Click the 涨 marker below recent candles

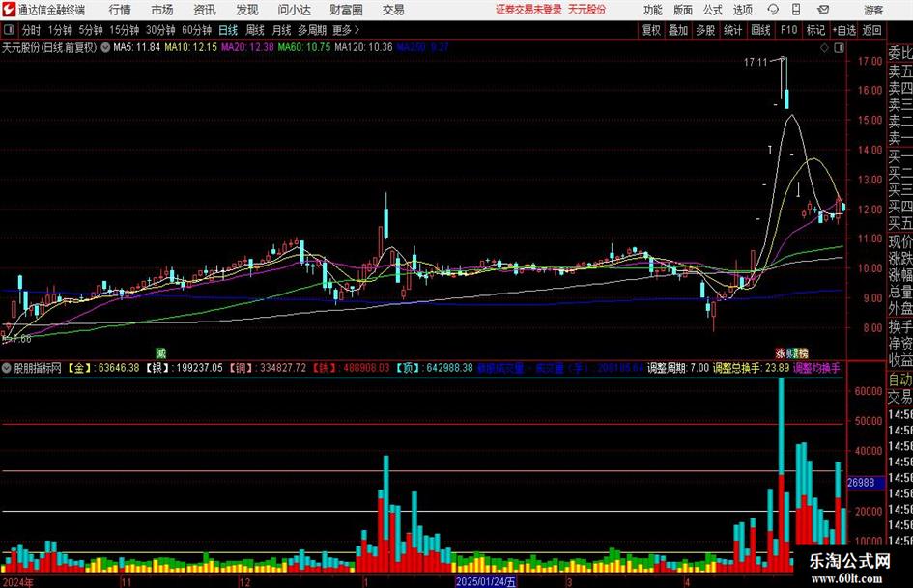(x=781, y=352)
